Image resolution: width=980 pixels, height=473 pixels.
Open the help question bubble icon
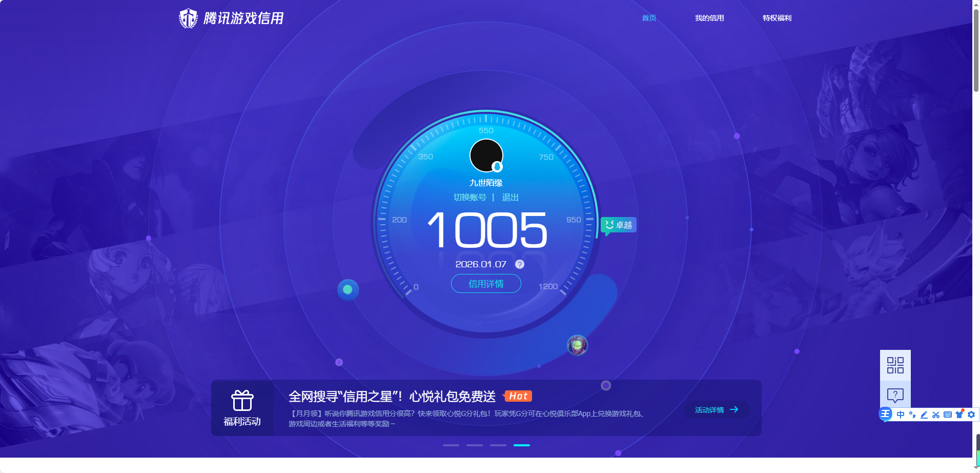(x=895, y=395)
